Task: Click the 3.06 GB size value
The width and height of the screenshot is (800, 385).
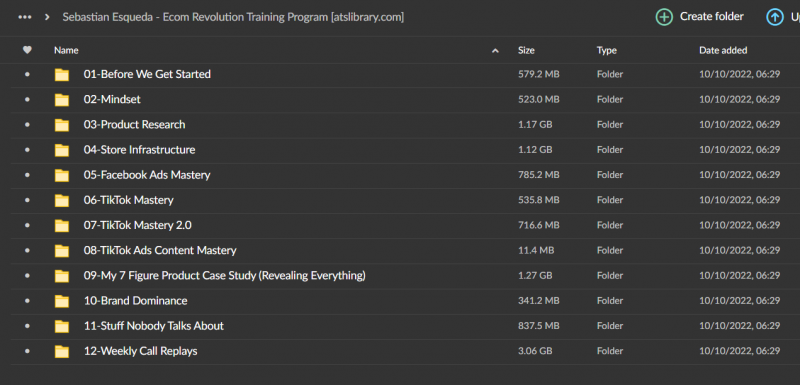Action: point(535,351)
